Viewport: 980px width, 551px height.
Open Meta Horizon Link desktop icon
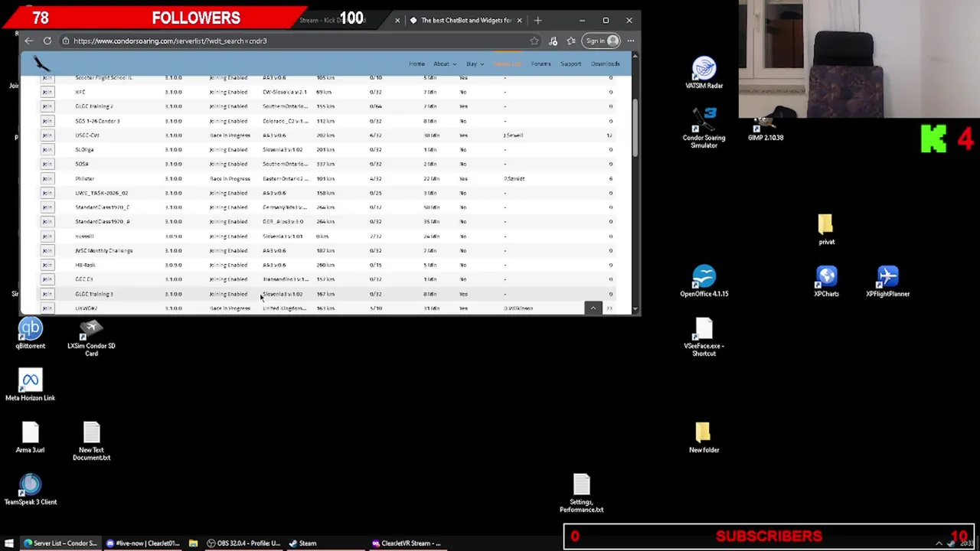tap(31, 386)
